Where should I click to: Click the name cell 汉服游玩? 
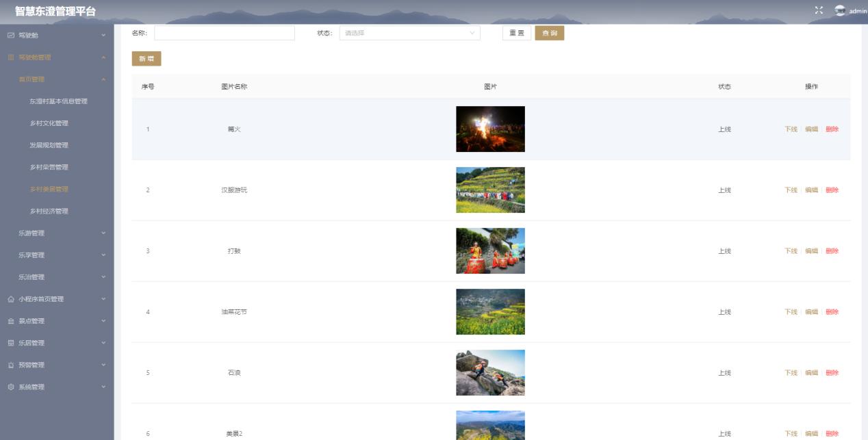(x=234, y=190)
